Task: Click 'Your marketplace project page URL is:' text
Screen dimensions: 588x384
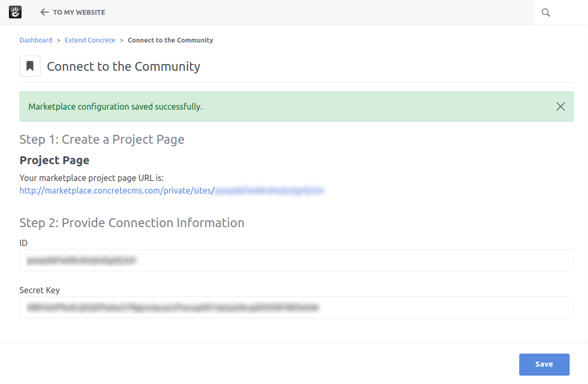Action: (91, 178)
